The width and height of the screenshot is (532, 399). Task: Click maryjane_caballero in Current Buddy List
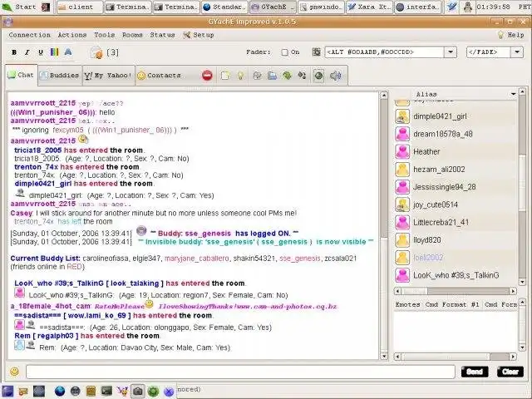(196, 259)
